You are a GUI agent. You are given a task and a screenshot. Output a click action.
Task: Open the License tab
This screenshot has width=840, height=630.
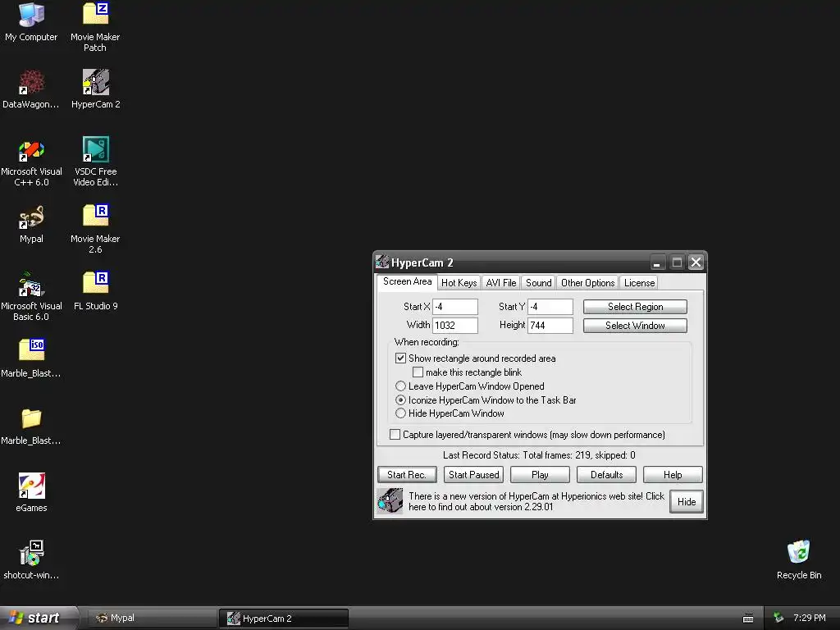(x=639, y=283)
